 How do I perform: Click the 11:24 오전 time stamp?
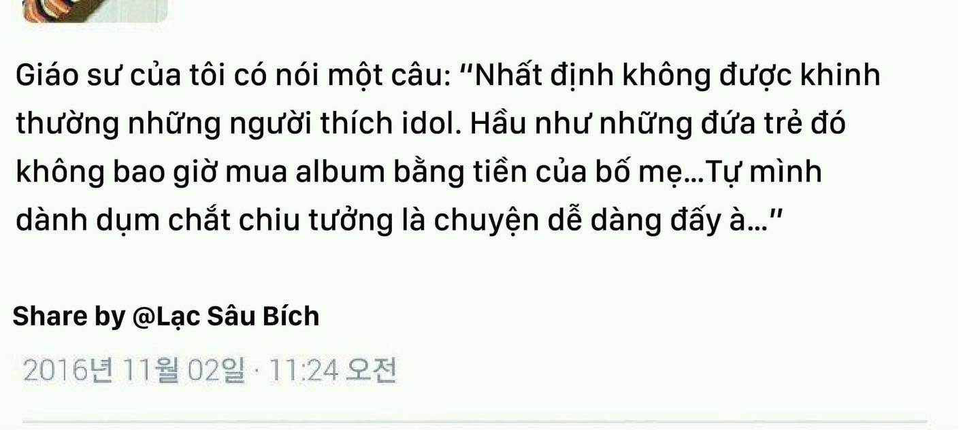pyautogui.click(x=332, y=371)
